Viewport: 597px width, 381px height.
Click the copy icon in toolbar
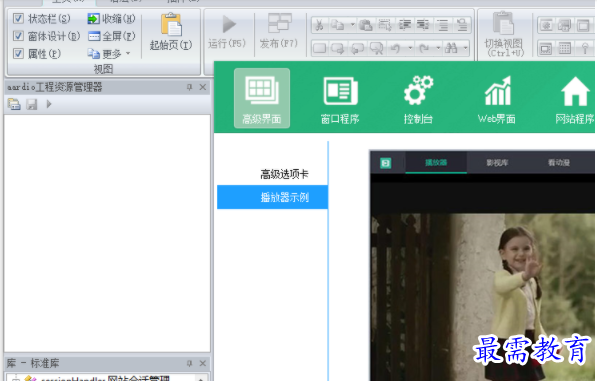338,26
